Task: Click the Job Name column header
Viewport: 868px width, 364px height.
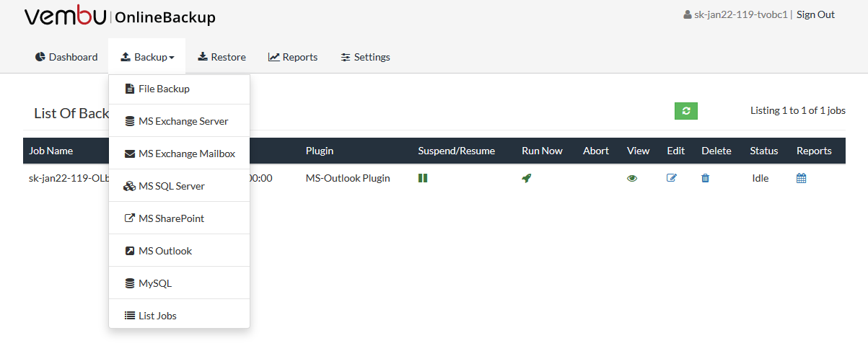Action: click(x=51, y=151)
